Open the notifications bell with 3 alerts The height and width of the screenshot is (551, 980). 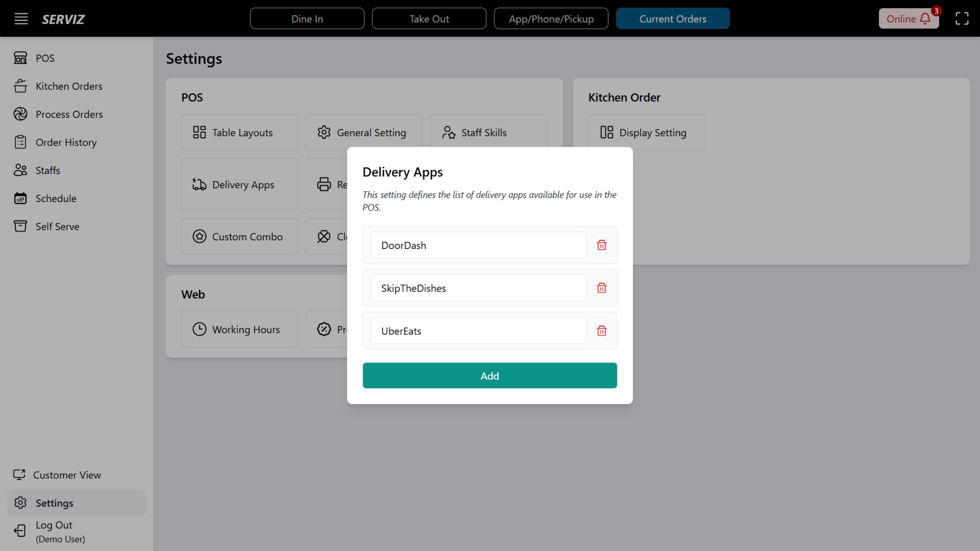[x=924, y=18]
